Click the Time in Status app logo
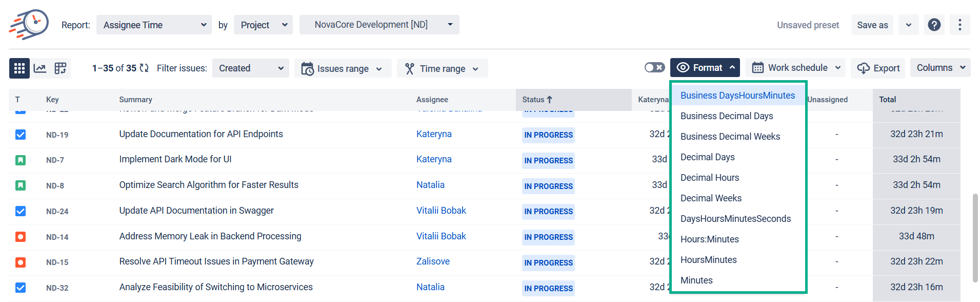The height and width of the screenshot is (302, 980). [29, 24]
